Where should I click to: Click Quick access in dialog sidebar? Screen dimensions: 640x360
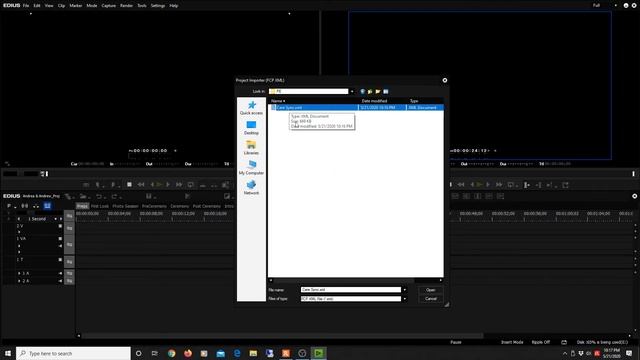click(x=251, y=108)
